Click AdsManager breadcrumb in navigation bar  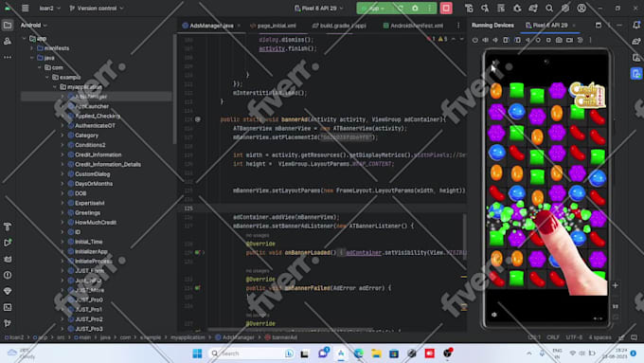tap(235, 337)
